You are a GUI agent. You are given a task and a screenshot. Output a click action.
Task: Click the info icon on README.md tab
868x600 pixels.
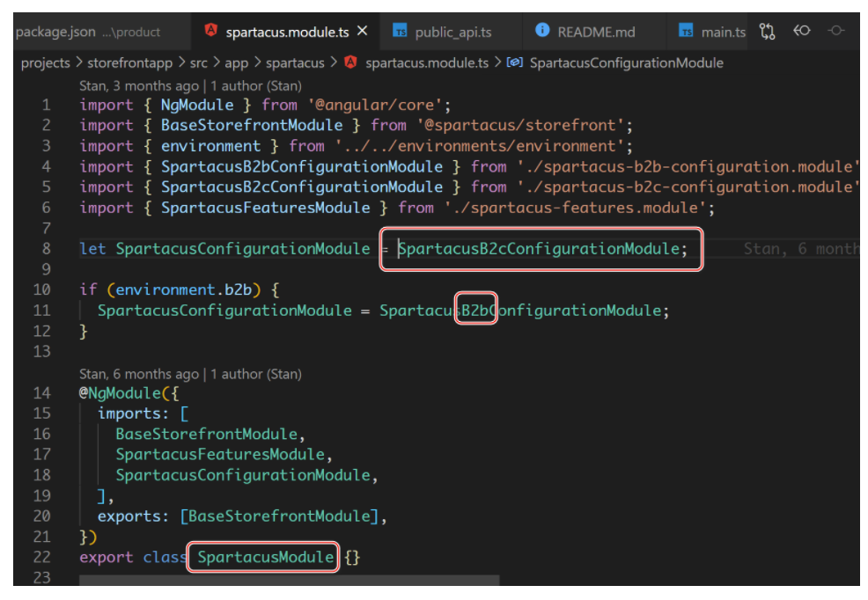542,30
